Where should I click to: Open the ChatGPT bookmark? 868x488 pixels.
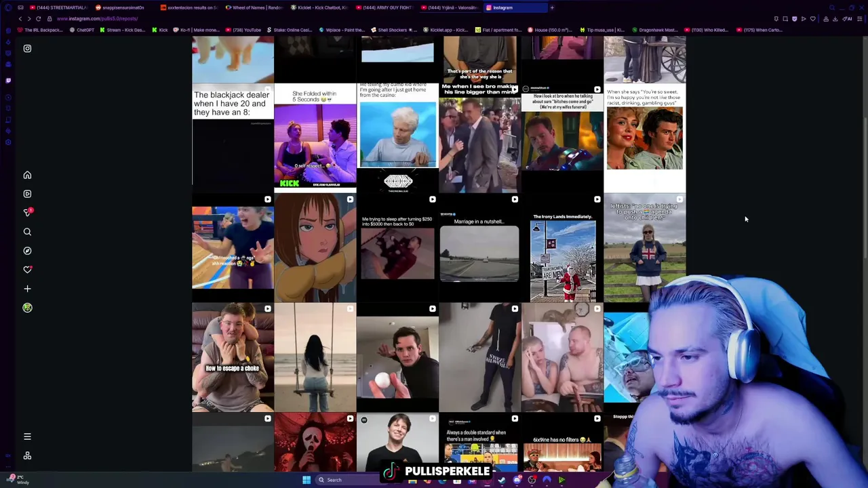coord(81,30)
